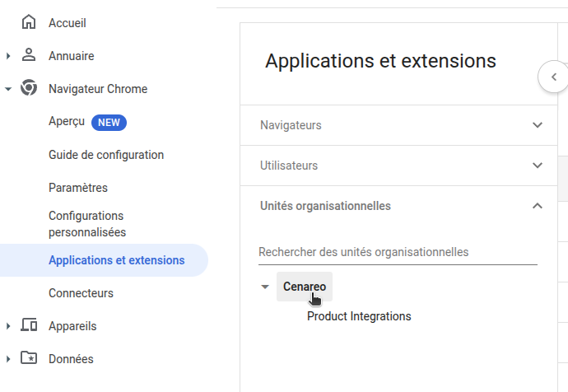This screenshot has width=568, height=392.
Task: Go to Paramètres in Chrome menu
Action: coord(78,188)
